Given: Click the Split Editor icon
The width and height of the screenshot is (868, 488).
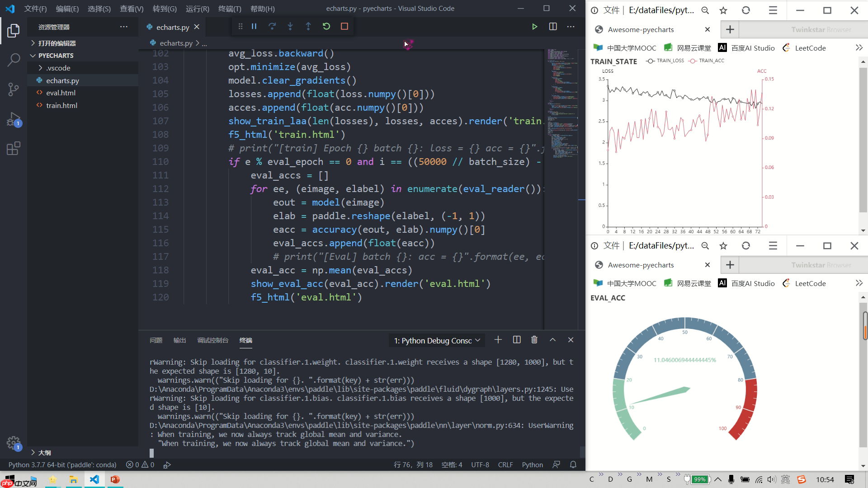Looking at the screenshot, I should pyautogui.click(x=552, y=27).
